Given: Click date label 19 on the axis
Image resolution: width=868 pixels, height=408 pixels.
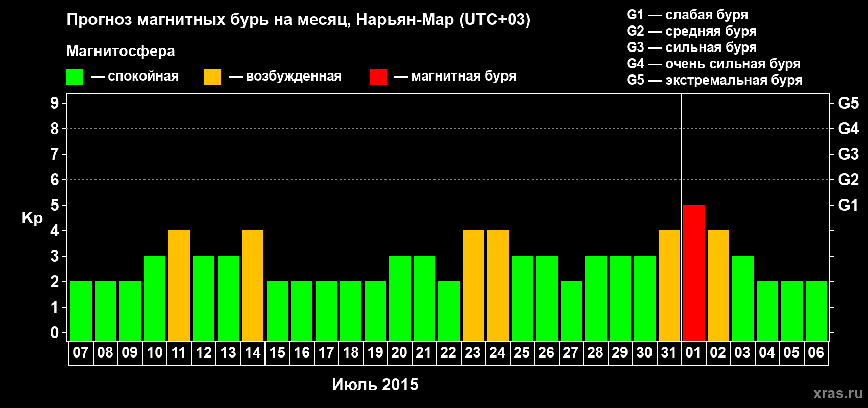Looking at the screenshot, I should point(375,353).
